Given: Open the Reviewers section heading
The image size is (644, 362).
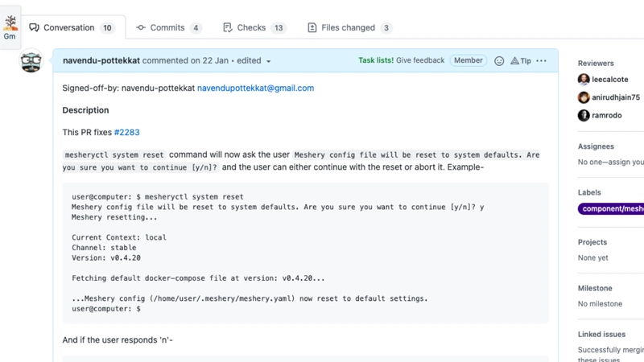Looking at the screenshot, I should pyautogui.click(x=596, y=64).
